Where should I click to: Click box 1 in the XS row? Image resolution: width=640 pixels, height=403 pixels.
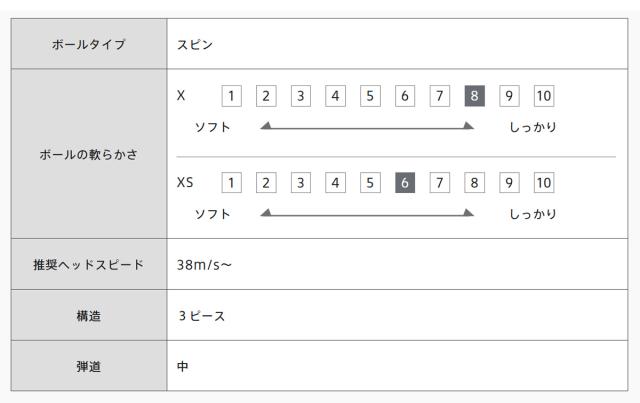[232, 184]
